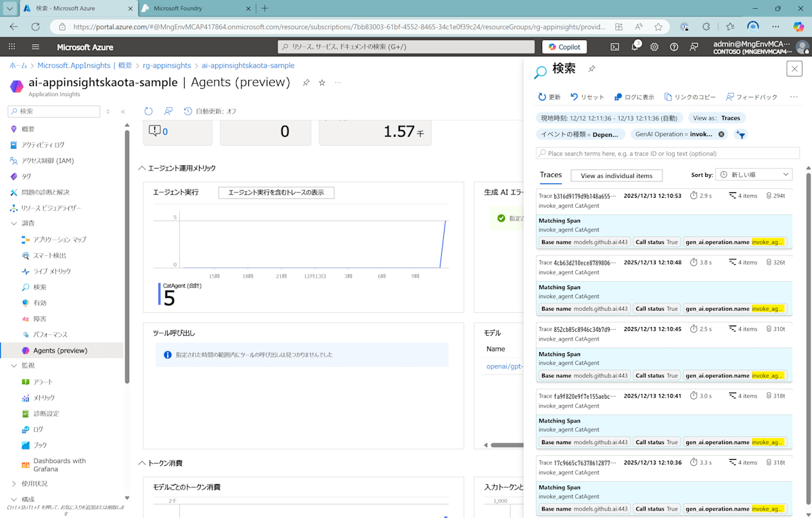The image size is (812, 518).
Task: Open アラート under 監視
Action: 43,382
